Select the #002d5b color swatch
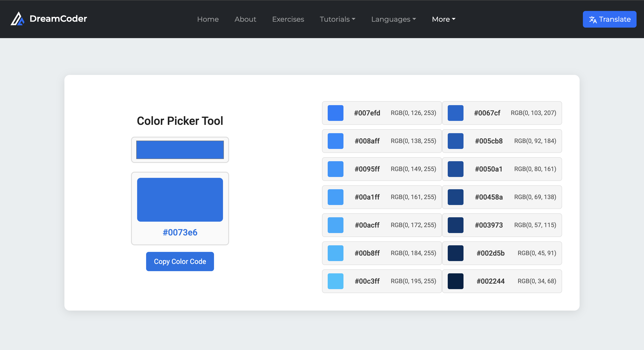The width and height of the screenshot is (644, 350). coord(455,253)
